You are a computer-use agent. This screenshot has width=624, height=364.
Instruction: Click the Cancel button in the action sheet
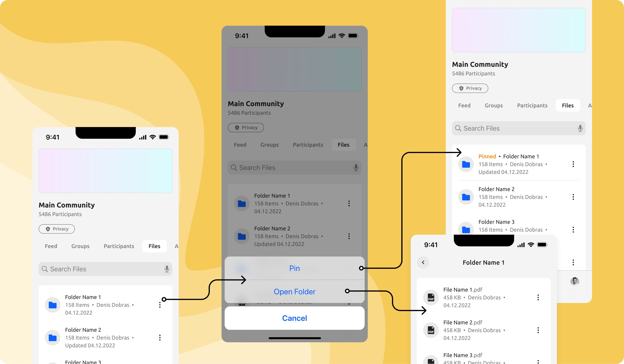click(295, 318)
